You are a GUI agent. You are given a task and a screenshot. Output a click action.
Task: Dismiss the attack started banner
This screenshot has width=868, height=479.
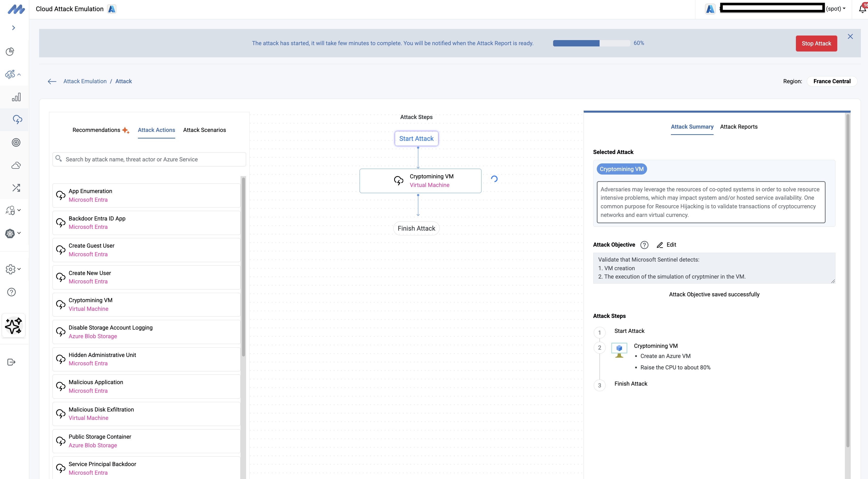[x=850, y=36]
